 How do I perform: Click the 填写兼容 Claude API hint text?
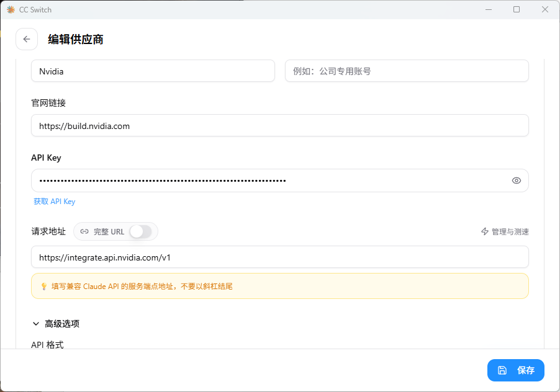click(142, 287)
